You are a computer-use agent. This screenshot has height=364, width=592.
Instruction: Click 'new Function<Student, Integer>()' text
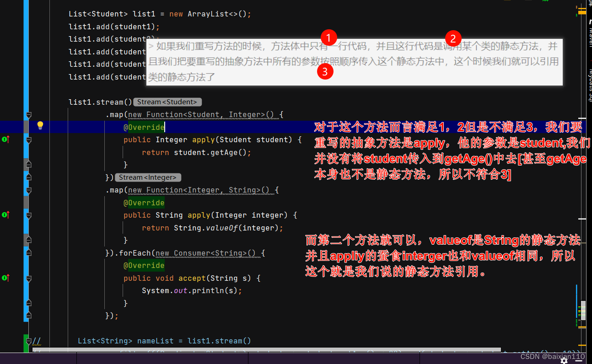click(201, 114)
